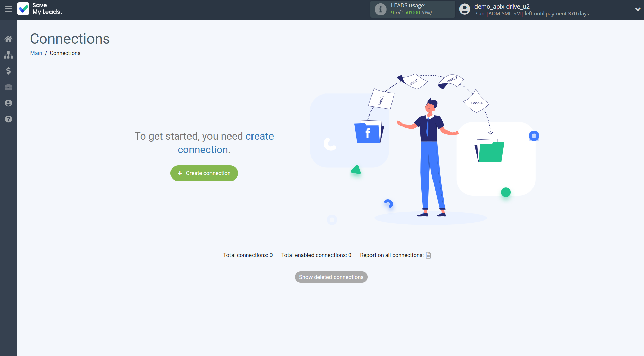
Task: Click the SaveMyLeads logo
Action: tap(39, 9)
